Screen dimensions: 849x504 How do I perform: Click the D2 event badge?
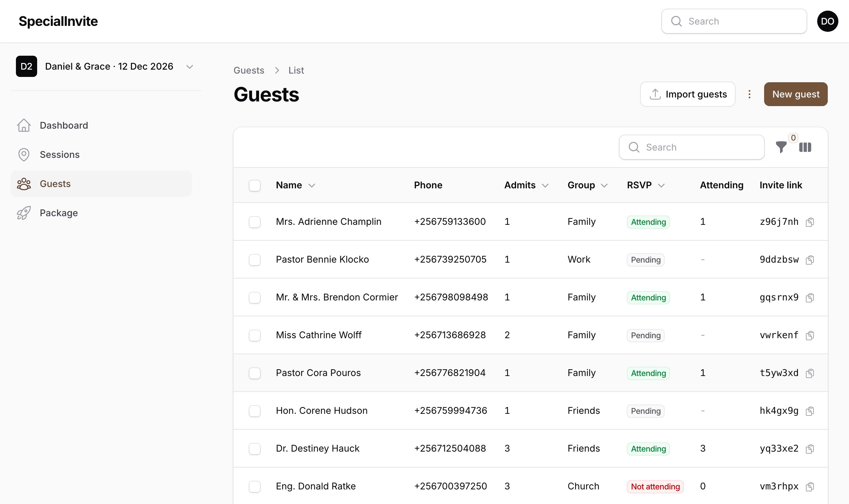27,66
